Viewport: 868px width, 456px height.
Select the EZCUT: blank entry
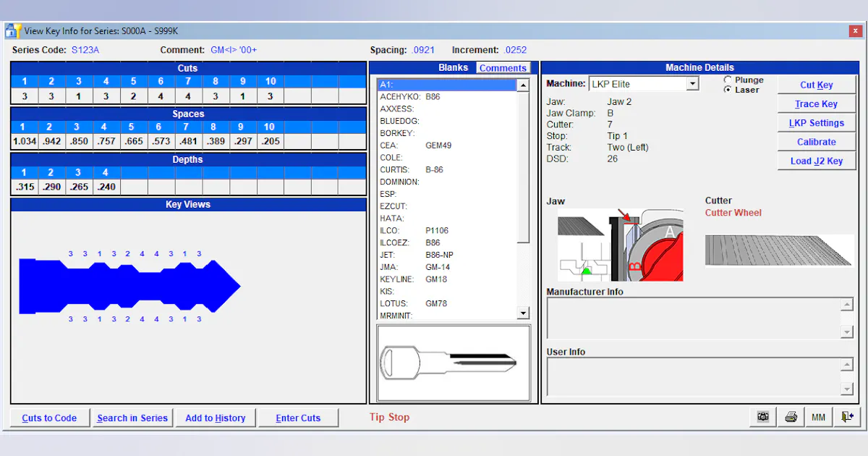coord(447,206)
